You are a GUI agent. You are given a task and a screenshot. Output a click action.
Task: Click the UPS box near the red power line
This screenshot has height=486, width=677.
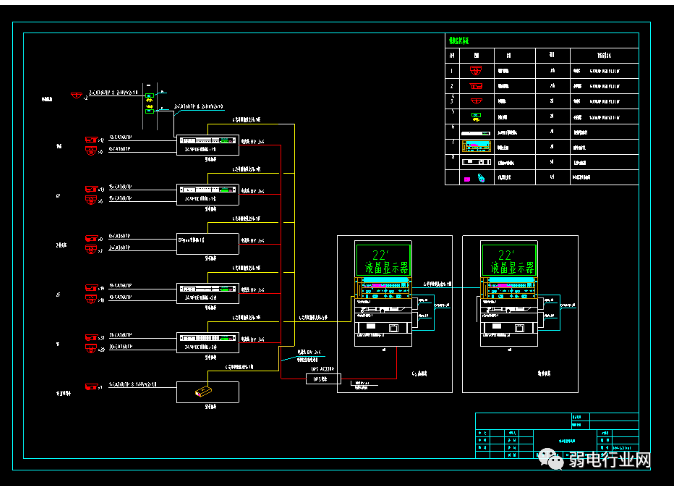point(320,379)
